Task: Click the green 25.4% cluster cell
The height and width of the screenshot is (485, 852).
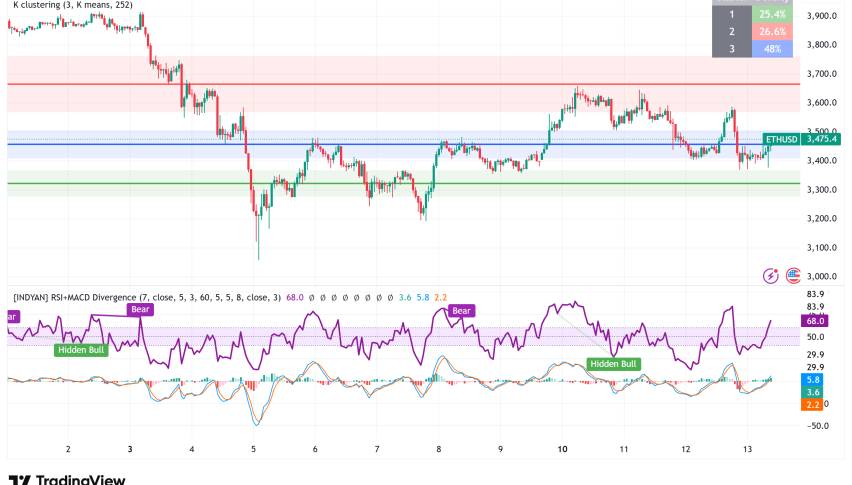Action: 770,14
